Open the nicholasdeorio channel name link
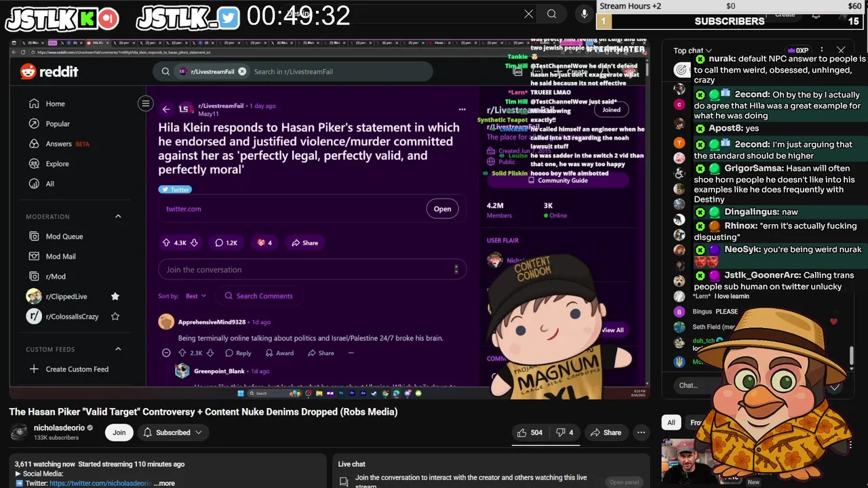 (x=59, y=428)
